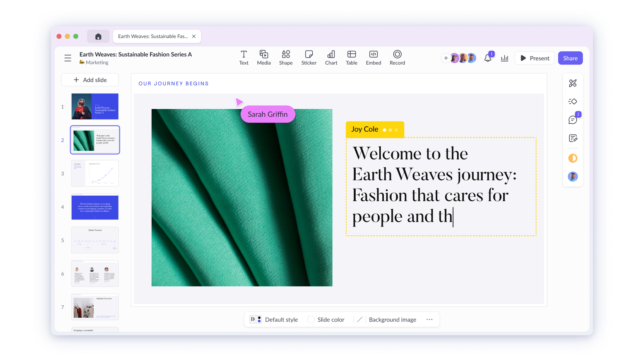This screenshot has height=361, width=644.
Task: Select slide 3 chart thumbnail
Action: (95, 174)
